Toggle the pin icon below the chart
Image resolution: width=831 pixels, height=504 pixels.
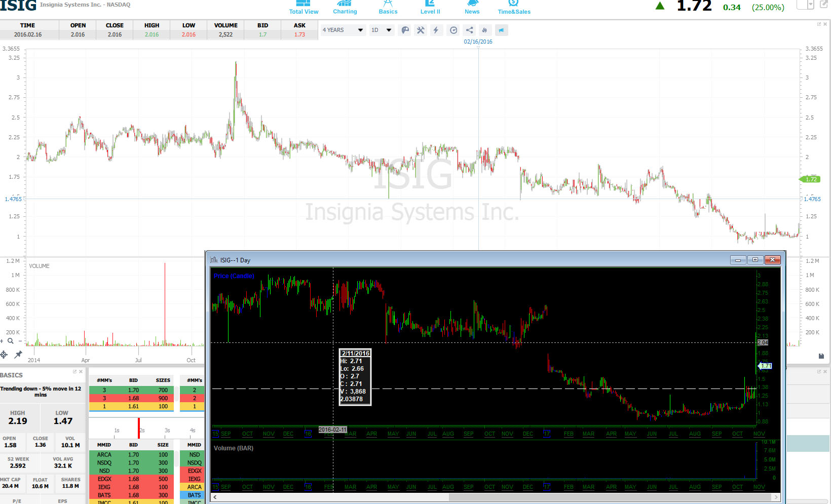tap(18, 355)
